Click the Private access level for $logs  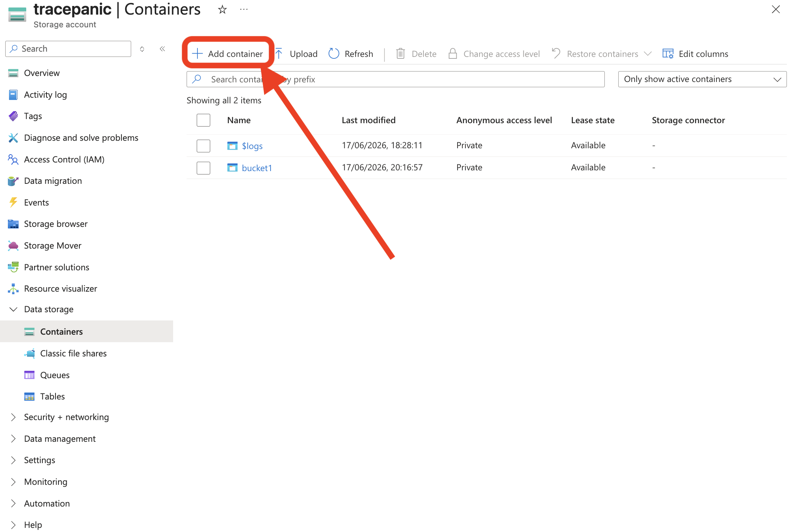point(469,145)
